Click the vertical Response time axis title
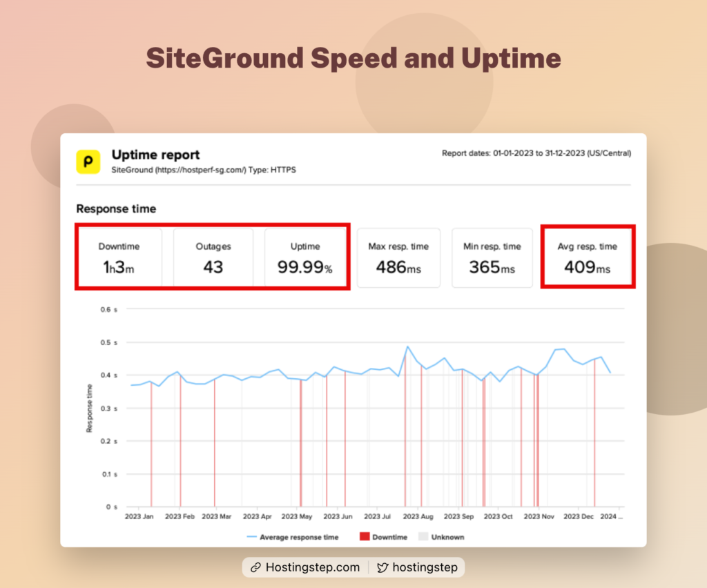The image size is (707, 588). point(89,409)
